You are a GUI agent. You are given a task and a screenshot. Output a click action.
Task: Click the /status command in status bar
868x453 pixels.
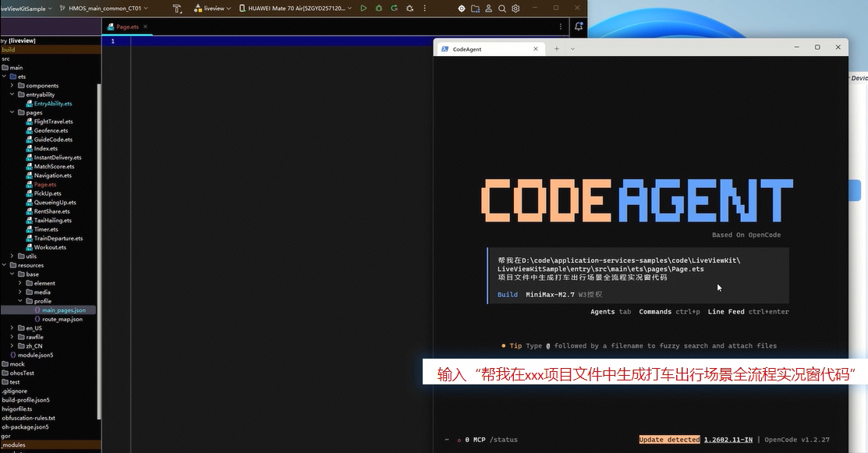click(504, 440)
